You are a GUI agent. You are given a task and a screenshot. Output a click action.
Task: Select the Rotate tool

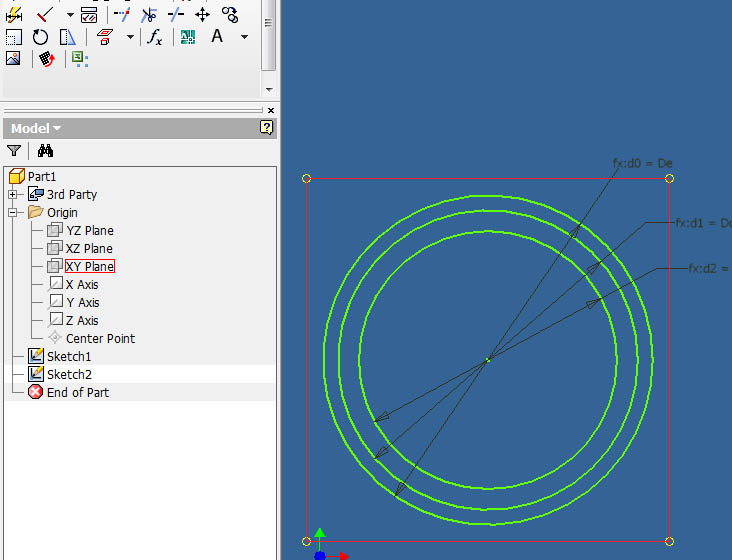41,37
